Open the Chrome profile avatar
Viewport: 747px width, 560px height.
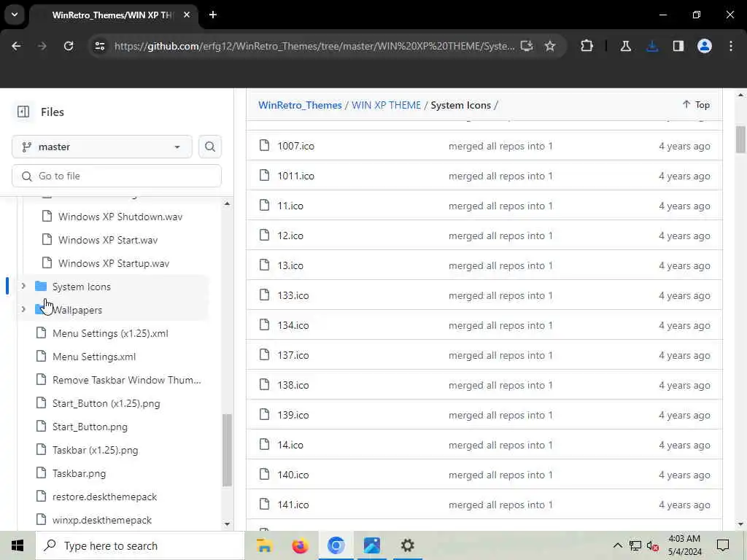704,46
